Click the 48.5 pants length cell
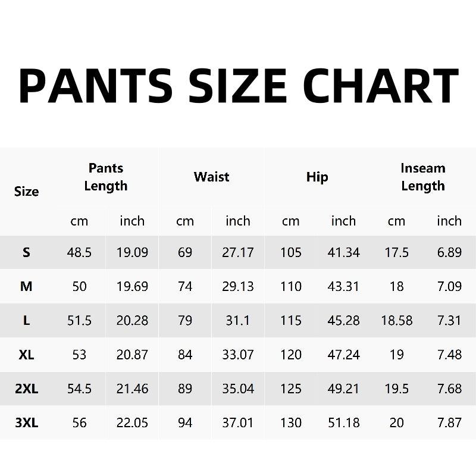 point(79,252)
